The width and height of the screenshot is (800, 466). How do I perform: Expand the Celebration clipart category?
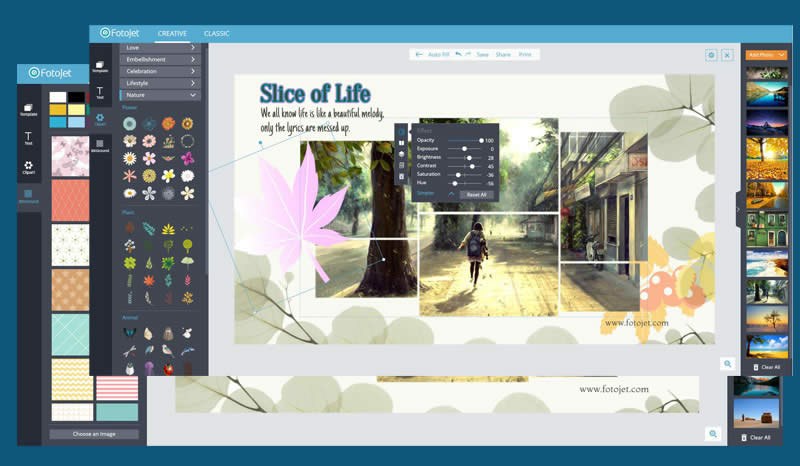point(160,71)
